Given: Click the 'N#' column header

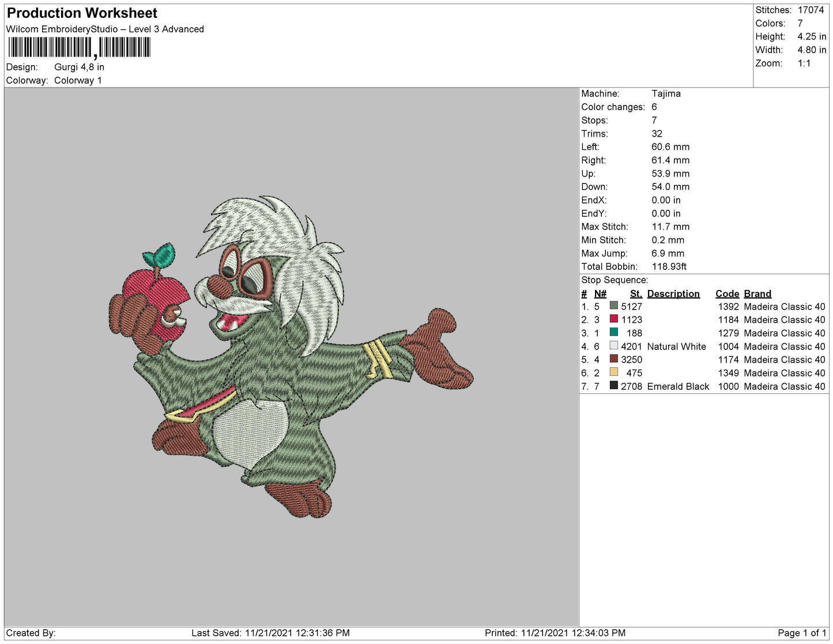Looking at the screenshot, I should (x=600, y=293).
